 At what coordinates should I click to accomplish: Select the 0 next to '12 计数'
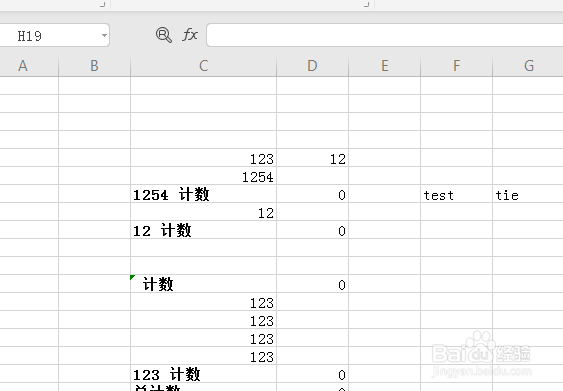tap(312, 230)
